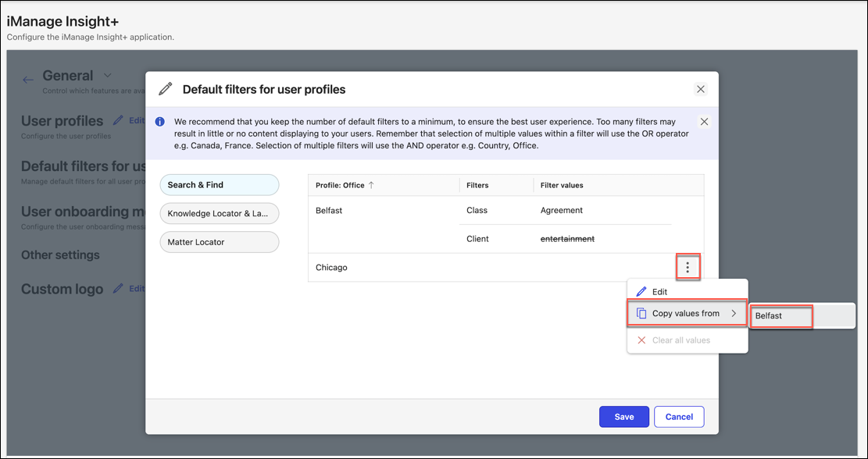Viewport: 868px width, 459px height.
Task: Sort by Profile: Office column arrow
Action: pyautogui.click(x=371, y=185)
